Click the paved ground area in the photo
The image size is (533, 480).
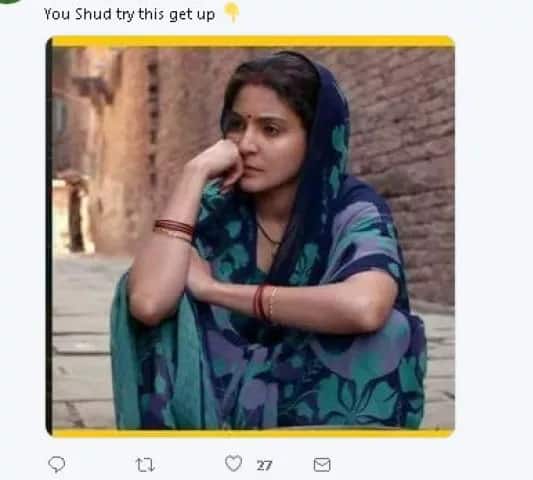82,340
